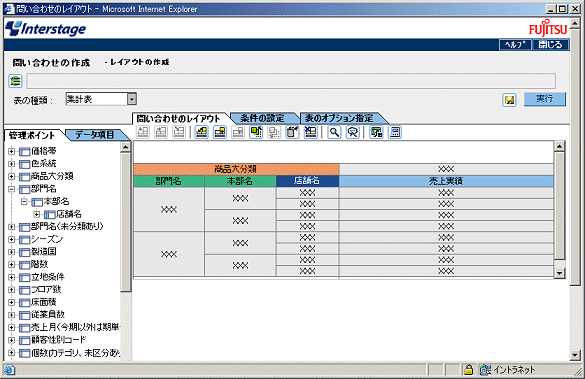Image resolution: width=585 pixels, height=379 pixels.
Task: Open the ヘルプ button
Action: click(x=515, y=44)
